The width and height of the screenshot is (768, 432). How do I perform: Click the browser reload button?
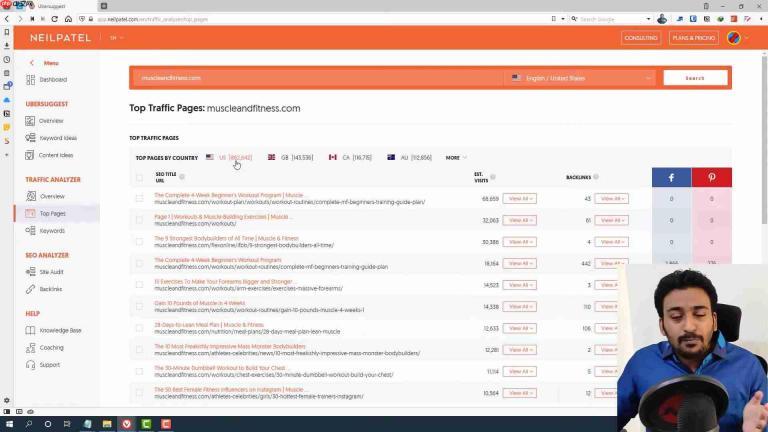(54, 19)
